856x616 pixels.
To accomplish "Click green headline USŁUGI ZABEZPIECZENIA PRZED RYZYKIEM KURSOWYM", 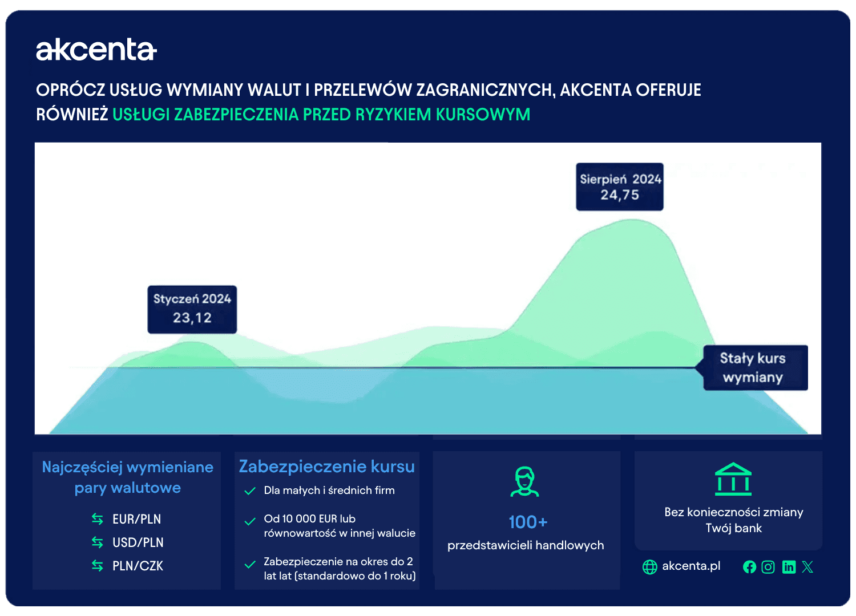I will [x=321, y=115].
